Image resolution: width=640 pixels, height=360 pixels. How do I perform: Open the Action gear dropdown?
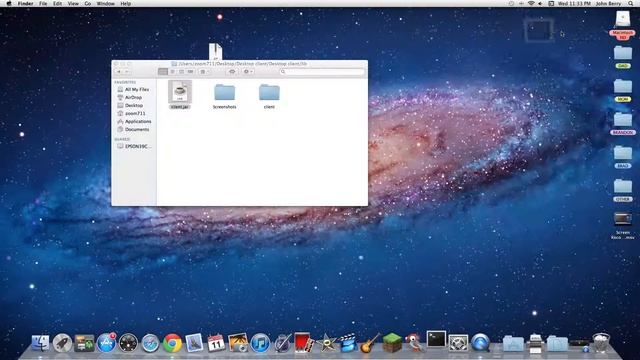coord(248,71)
